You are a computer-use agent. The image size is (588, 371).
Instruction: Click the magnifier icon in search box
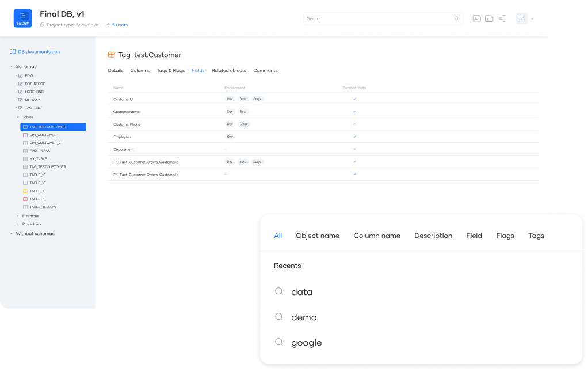(457, 18)
